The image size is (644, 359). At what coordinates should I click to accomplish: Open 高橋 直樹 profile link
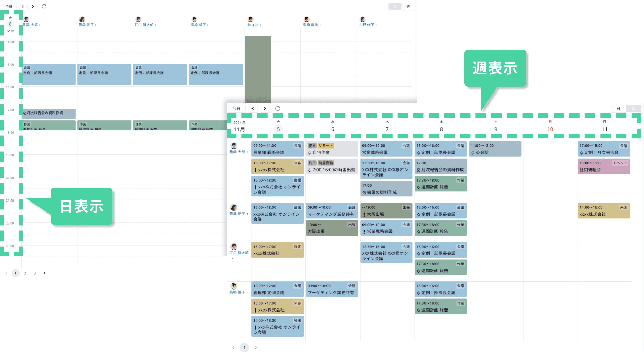coord(312,25)
